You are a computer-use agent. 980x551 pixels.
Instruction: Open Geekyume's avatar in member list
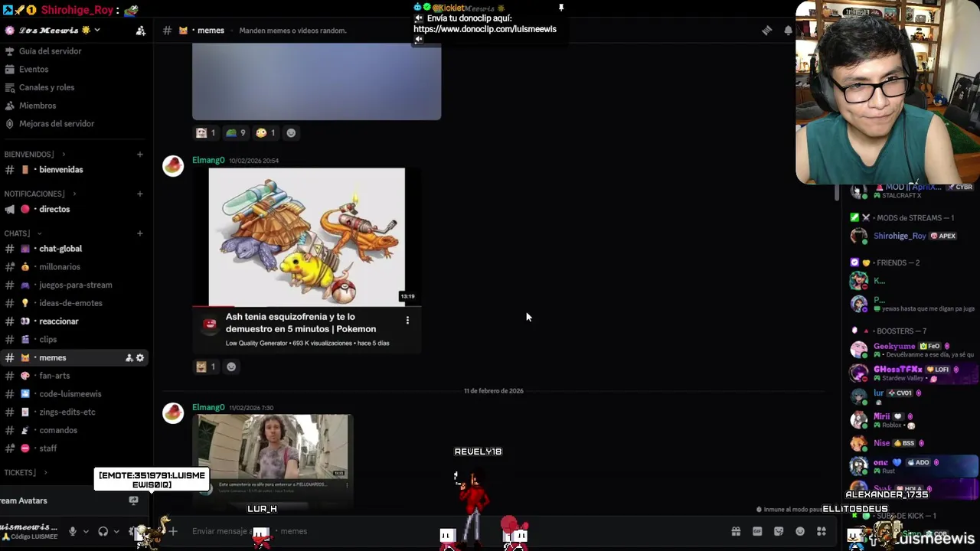[859, 350]
